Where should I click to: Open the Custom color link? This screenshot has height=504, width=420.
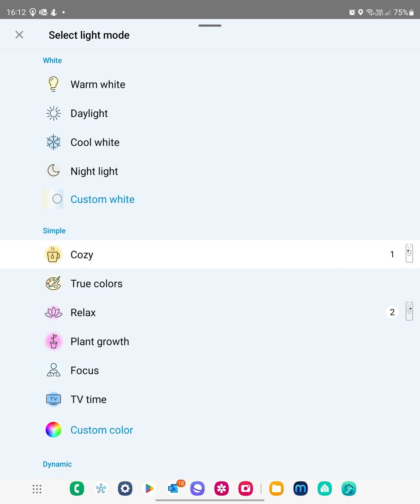(x=102, y=430)
